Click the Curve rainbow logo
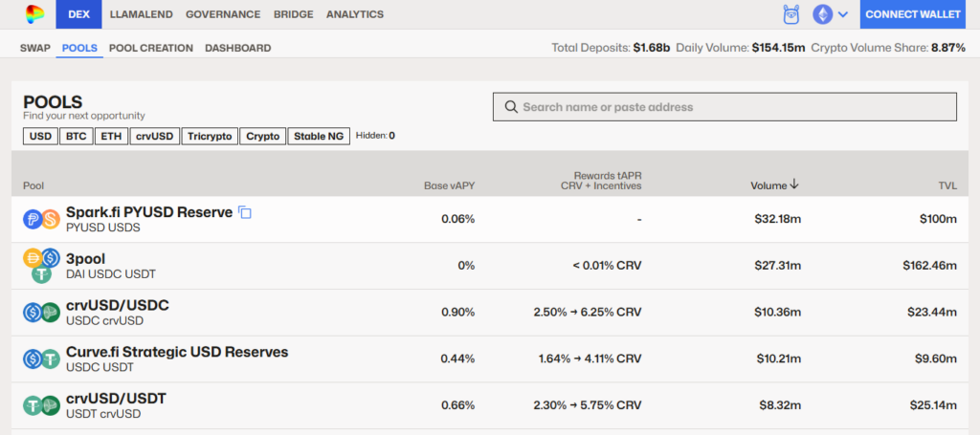 34,13
